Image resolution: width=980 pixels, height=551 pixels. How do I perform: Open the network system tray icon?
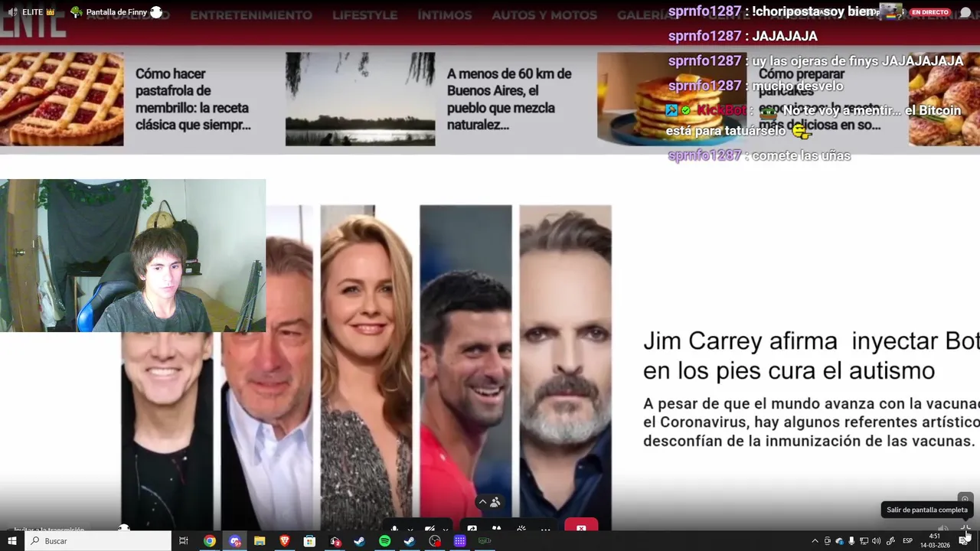[x=864, y=541]
